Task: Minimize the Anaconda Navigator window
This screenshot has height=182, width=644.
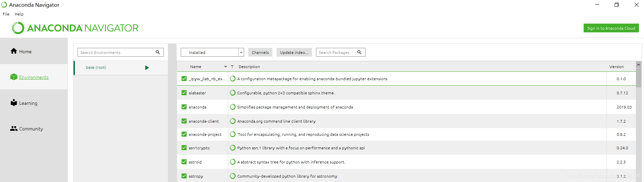Action: pyautogui.click(x=597, y=5)
